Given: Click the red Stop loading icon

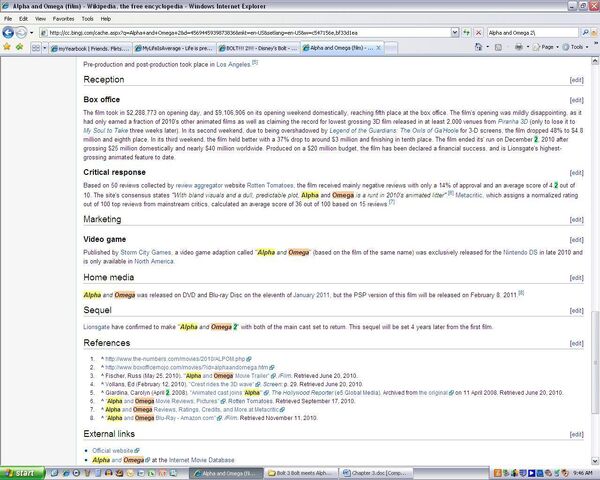Looking at the screenshot, I should (x=478, y=33).
